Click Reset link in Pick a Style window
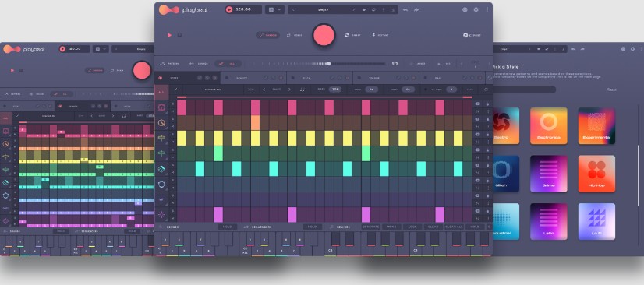This screenshot has height=285, width=644. click(x=611, y=90)
